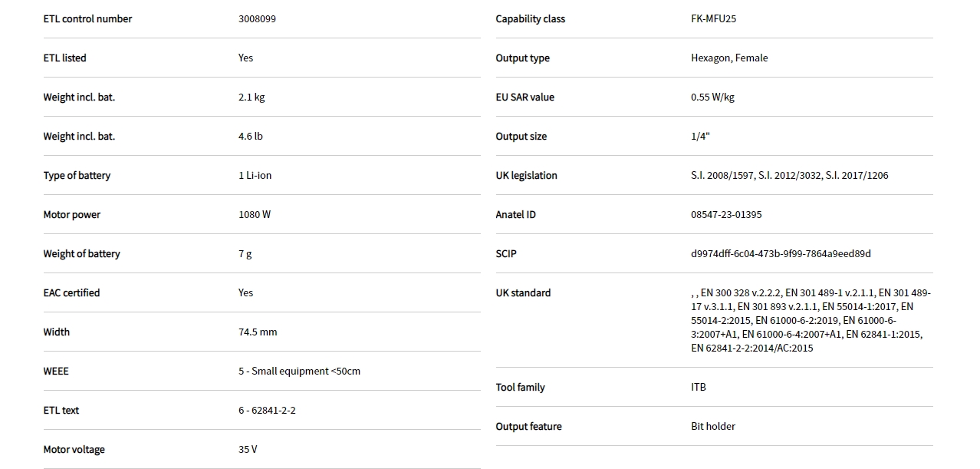Click the Tool family value ITB

pos(699,388)
